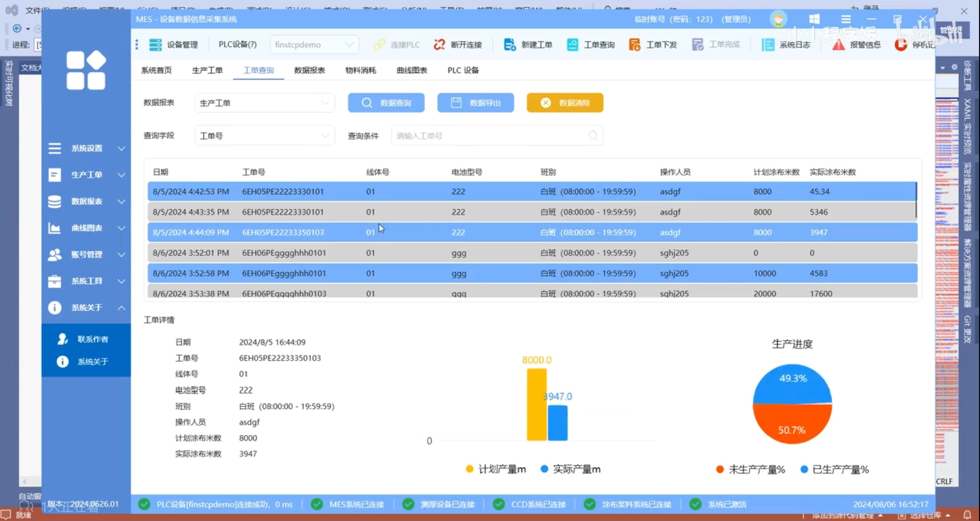This screenshot has height=521, width=980.
Task: Switch to the 物料消耗 tab
Action: [360, 70]
